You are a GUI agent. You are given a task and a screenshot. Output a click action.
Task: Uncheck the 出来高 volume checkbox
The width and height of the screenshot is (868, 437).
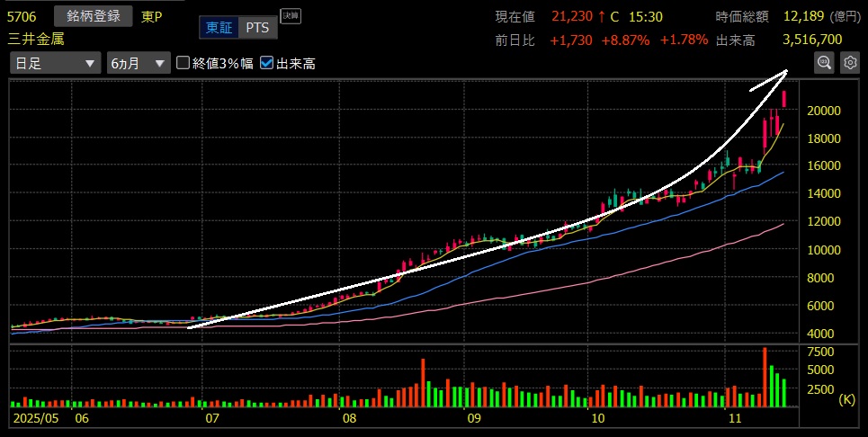coord(267,63)
